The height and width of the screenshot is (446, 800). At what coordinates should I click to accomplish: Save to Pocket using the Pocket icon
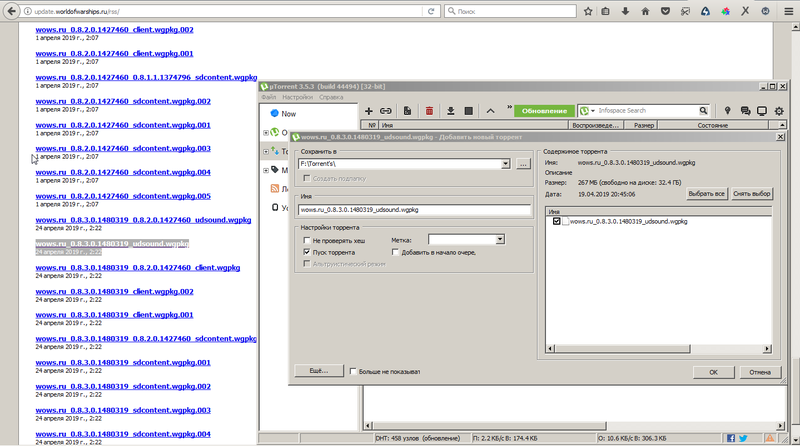tap(665, 11)
